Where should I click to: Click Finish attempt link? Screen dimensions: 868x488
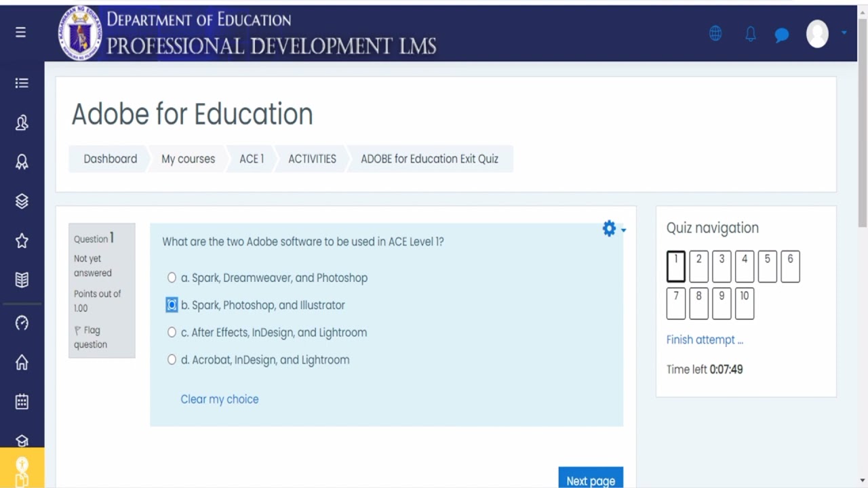tap(705, 340)
